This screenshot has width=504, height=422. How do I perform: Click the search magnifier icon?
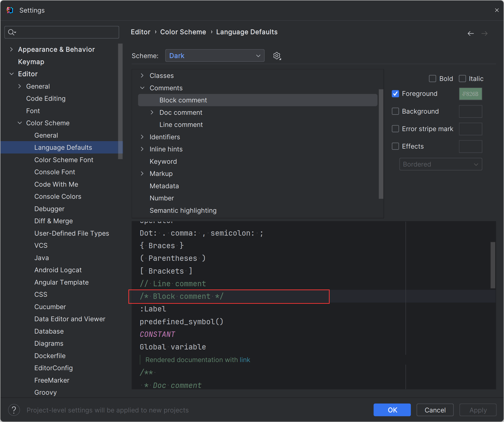(11, 32)
